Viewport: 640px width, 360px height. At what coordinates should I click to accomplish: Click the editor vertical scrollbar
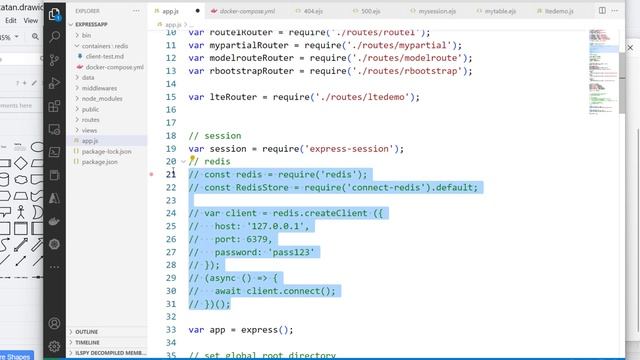[622, 83]
